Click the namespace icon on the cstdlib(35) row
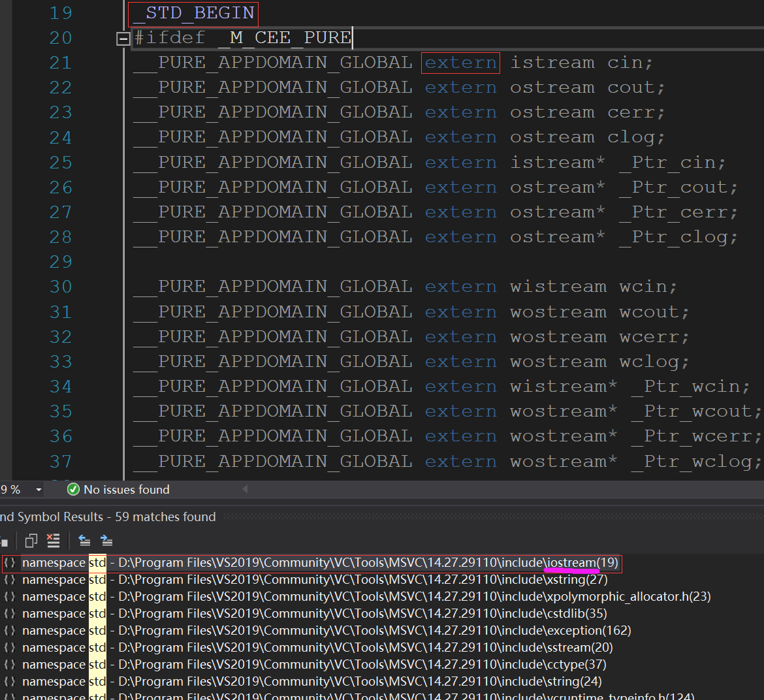This screenshot has width=764, height=700. point(10,614)
